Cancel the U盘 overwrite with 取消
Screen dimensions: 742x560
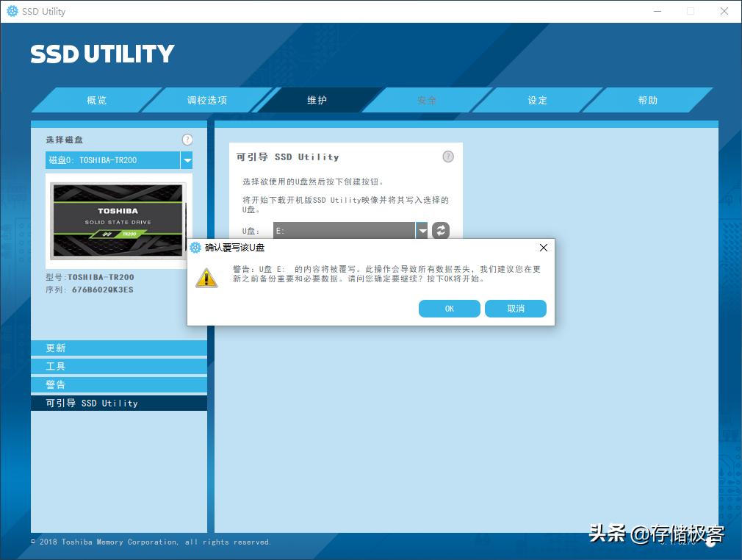click(x=515, y=309)
